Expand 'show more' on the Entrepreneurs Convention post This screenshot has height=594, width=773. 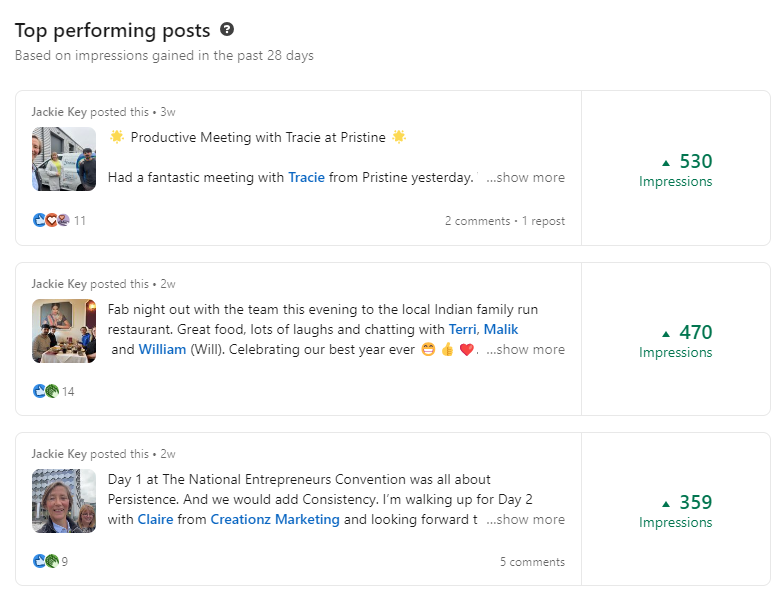click(526, 520)
